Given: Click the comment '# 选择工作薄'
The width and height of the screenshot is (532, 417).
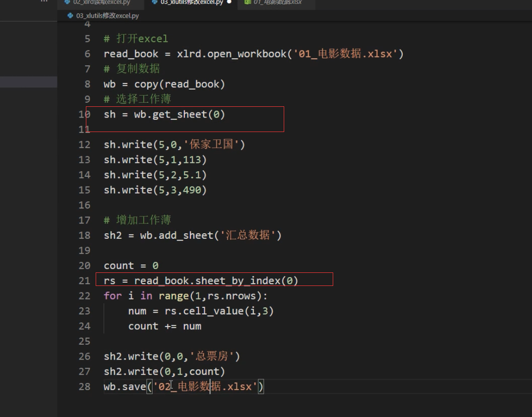Looking at the screenshot, I should pyautogui.click(x=137, y=99).
